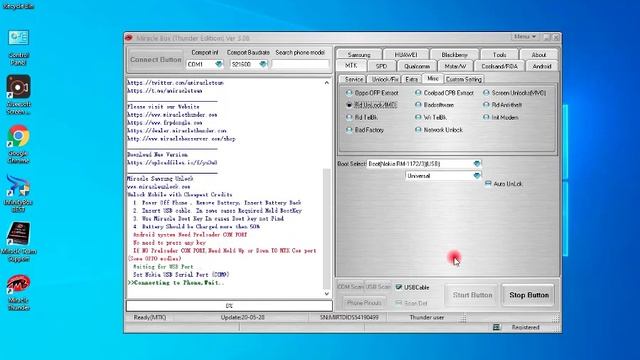
Task: Open the Icecream Screen Recorder desktop shortcut
Action: [18, 95]
